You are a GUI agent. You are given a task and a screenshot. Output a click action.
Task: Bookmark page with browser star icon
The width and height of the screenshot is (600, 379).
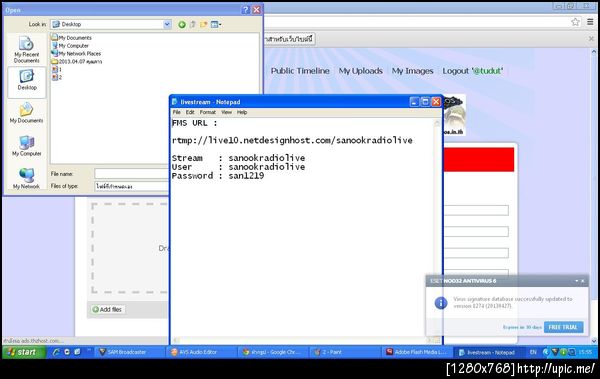pos(575,22)
